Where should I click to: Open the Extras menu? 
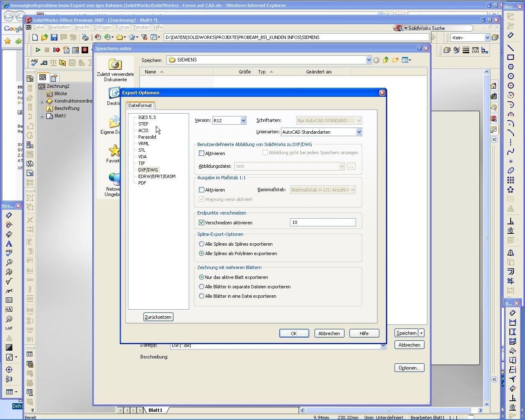click(x=122, y=27)
